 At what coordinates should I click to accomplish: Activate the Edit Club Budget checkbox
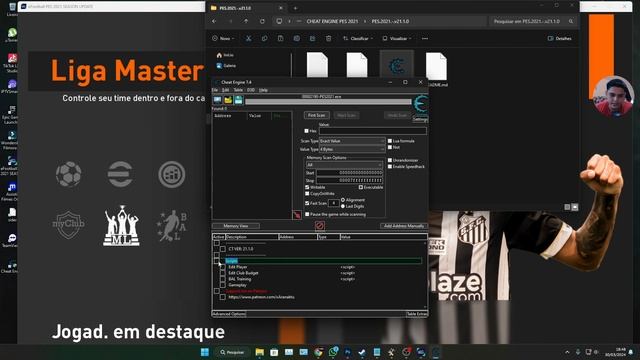pos(223,273)
